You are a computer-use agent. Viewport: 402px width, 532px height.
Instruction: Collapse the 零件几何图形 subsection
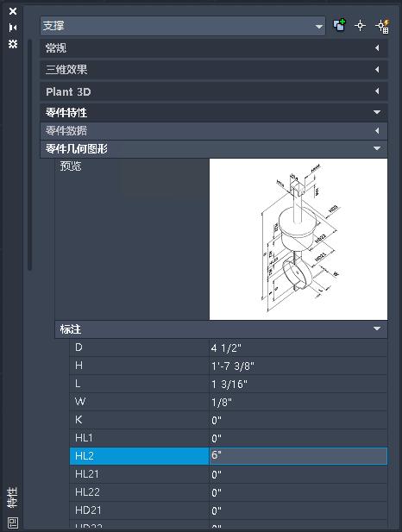pos(214,148)
